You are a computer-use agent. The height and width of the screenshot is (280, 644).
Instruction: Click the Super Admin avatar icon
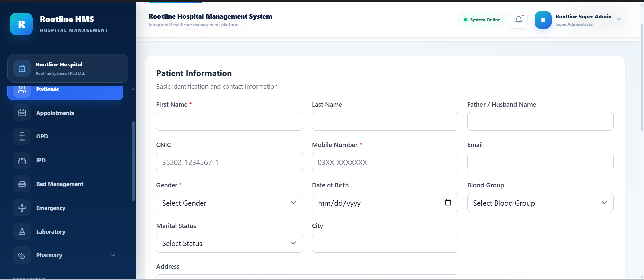(x=543, y=20)
